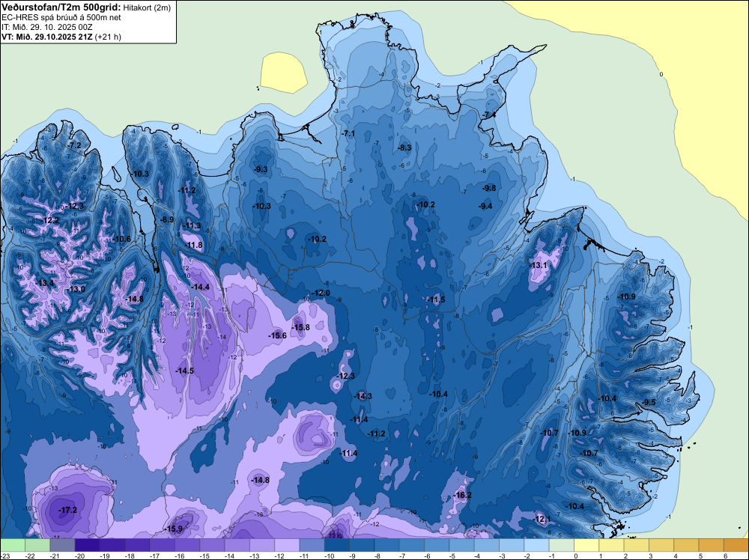
Task: Click the 'EC-HRES spá brúuð á 500m net' line
Action: tap(61, 18)
